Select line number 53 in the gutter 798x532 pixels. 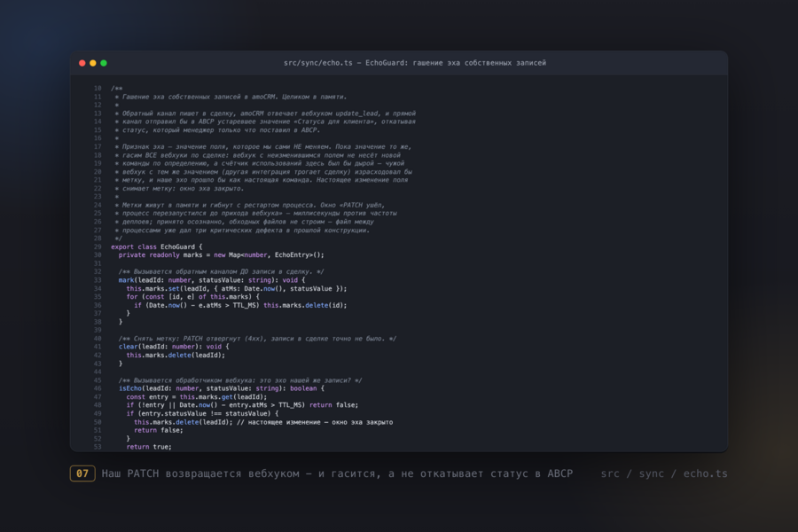click(x=98, y=447)
